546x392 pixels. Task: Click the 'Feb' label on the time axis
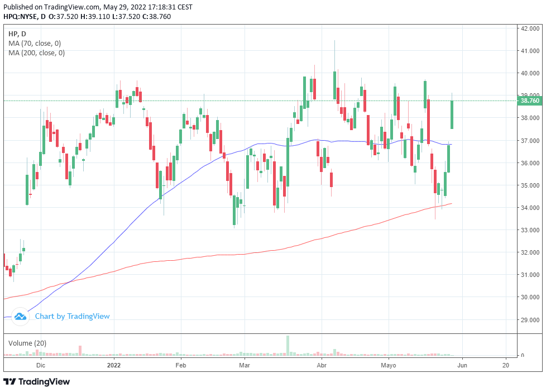[181, 365]
